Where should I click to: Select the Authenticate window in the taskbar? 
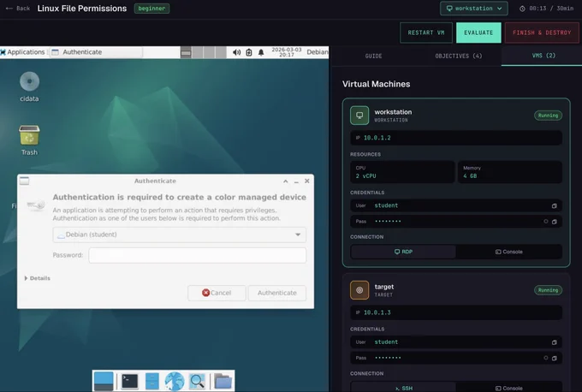[96, 52]
